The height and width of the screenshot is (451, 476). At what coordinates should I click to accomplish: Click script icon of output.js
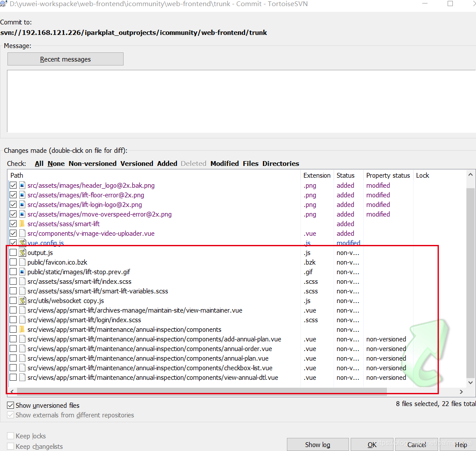(22, 252)
